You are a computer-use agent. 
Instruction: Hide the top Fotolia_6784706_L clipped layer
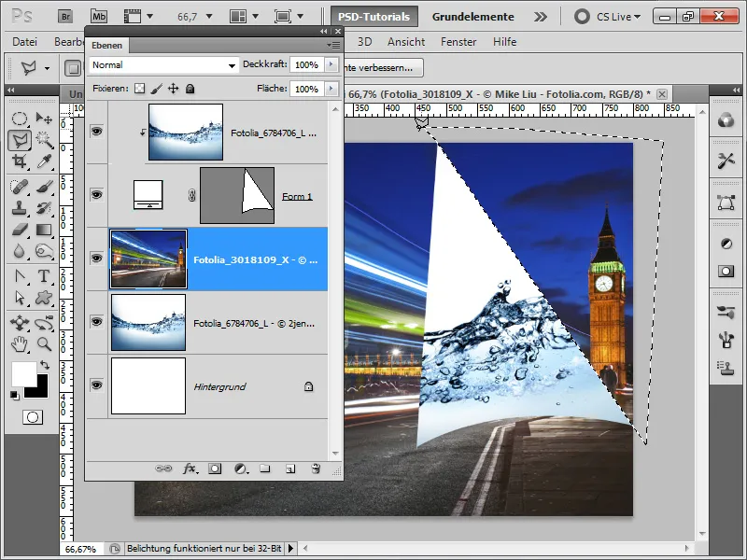click(x=97, y=131)
